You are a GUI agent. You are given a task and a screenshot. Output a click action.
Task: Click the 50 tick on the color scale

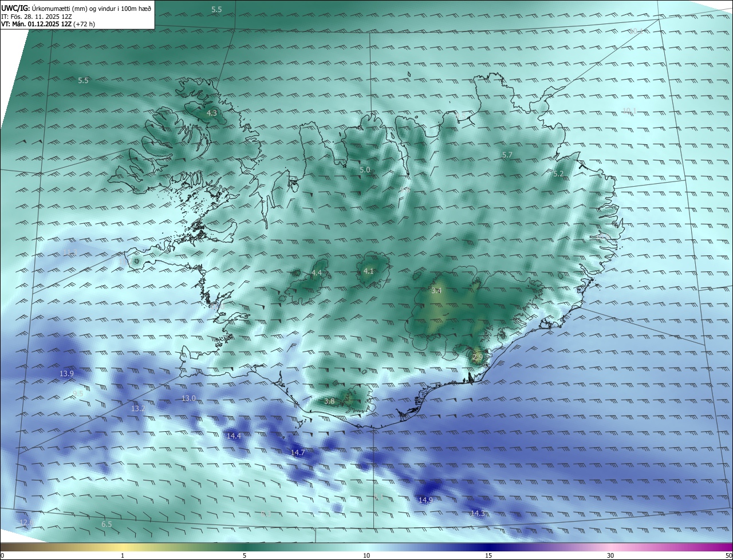(728, 555)
